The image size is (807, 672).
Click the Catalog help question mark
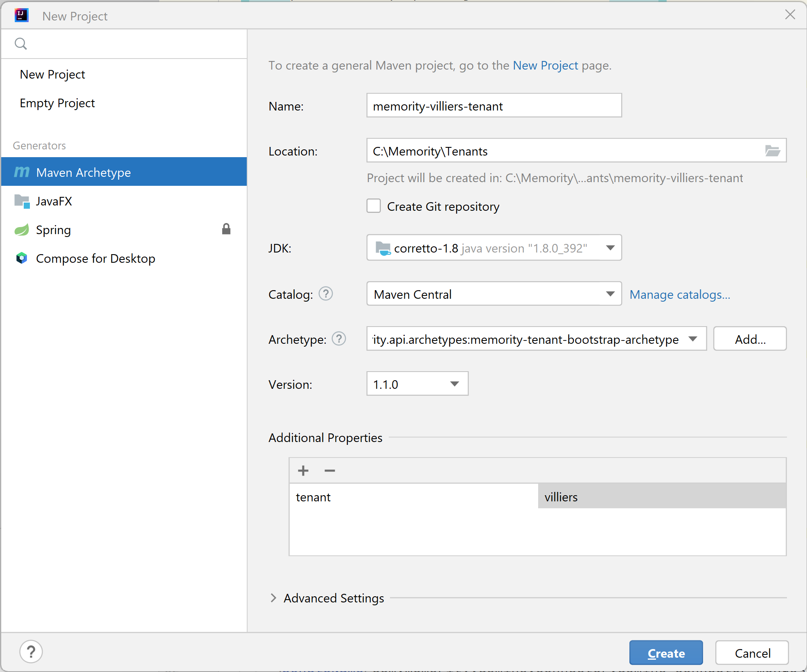click(x=326, y=294)
